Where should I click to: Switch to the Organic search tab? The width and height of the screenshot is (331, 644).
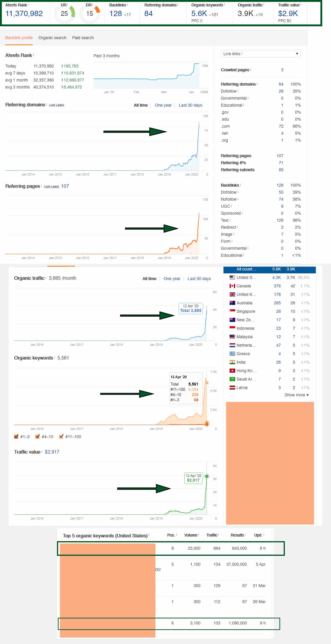point(52,38)
